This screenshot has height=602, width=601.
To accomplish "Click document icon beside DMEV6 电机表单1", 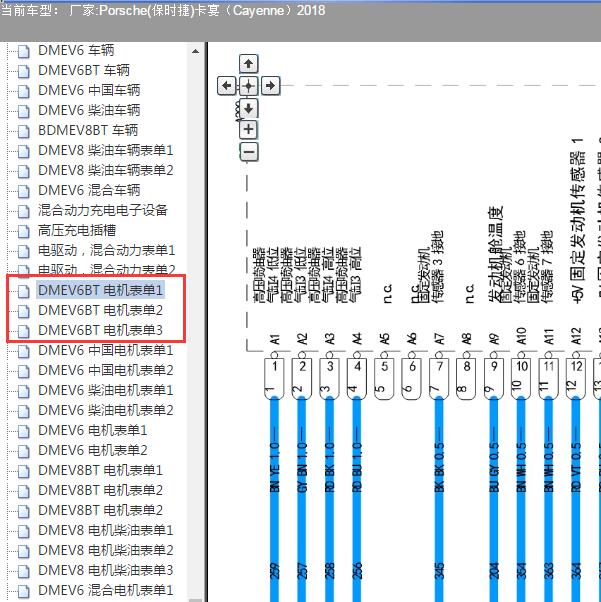I will (24, 431).
